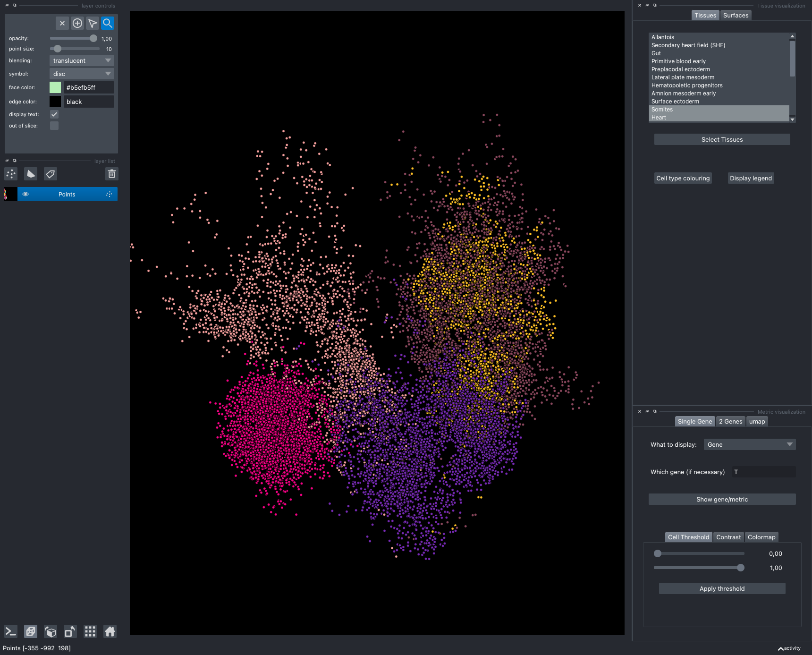The image size is (812, 655).
Task: Open the Colormap tab
Action: pyautogui.click(x=761, y=536)
